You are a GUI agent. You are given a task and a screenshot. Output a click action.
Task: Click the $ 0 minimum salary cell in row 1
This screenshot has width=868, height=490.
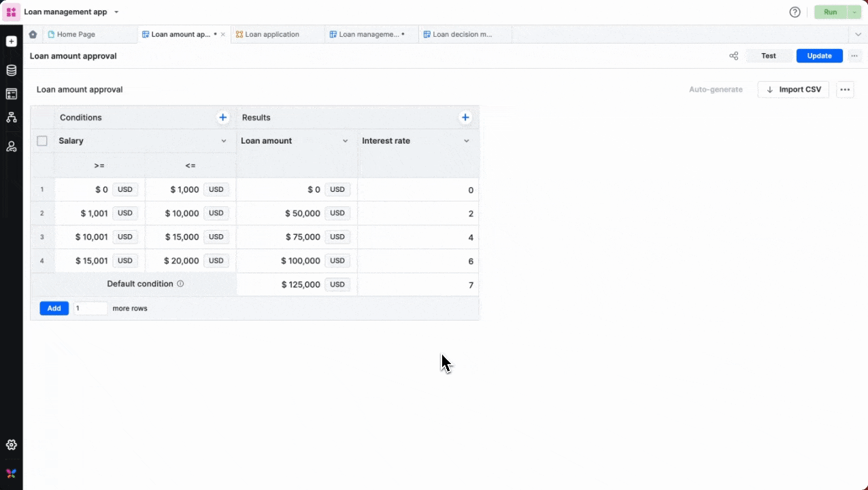click(x=99, y=190)
